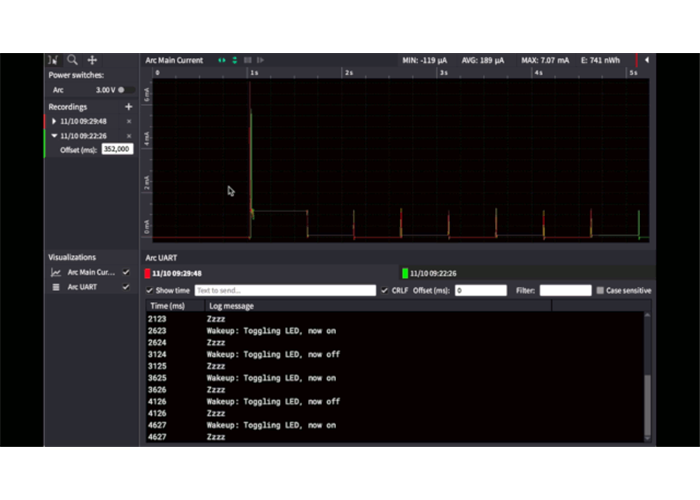Toggle the CRLF checkbox
This screenshot has width=700, height=500.
pyautogui.click(x=385, y=290)
